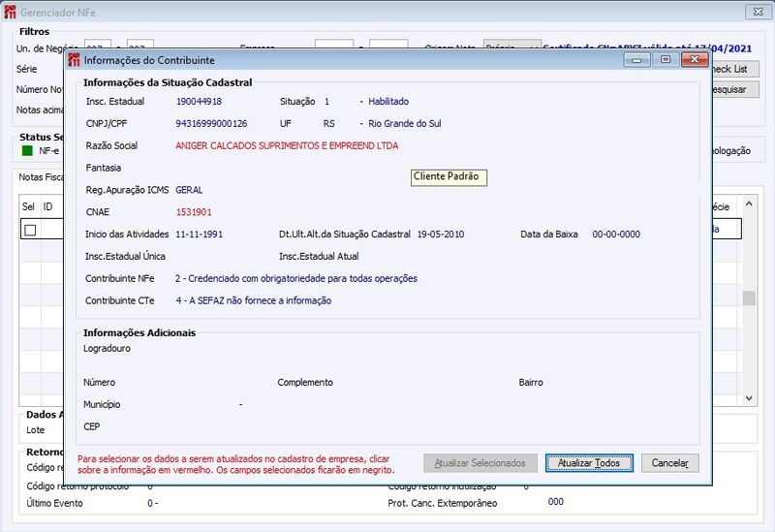Image resolution: width=775 pixels, height=532 pixels.
Task: Tick the Sel checkbox in first row
Action: (x=30, y=230)
